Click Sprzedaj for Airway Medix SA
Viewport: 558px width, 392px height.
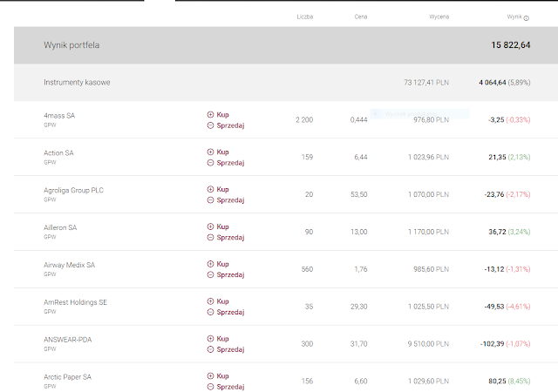[x=230, y=275]
